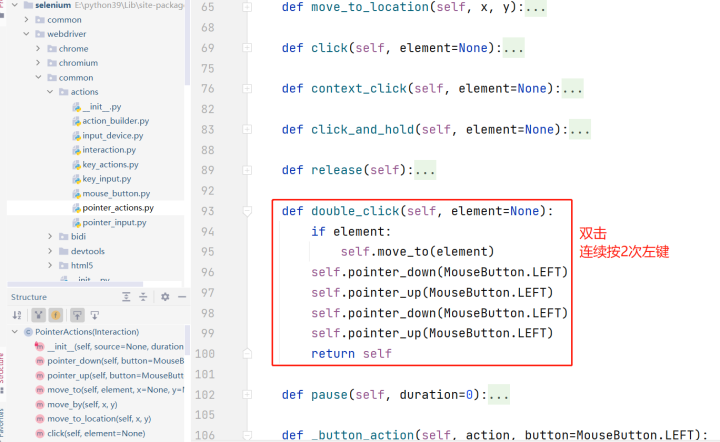
Task: Collapse the actions folder
Action: [50, 91]
